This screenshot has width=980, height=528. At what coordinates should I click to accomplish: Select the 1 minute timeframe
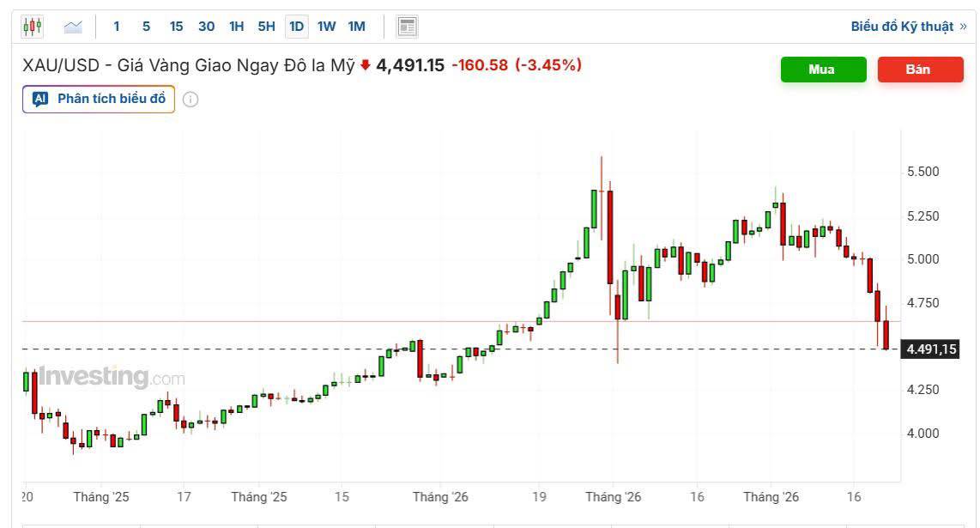coord(116,27)
